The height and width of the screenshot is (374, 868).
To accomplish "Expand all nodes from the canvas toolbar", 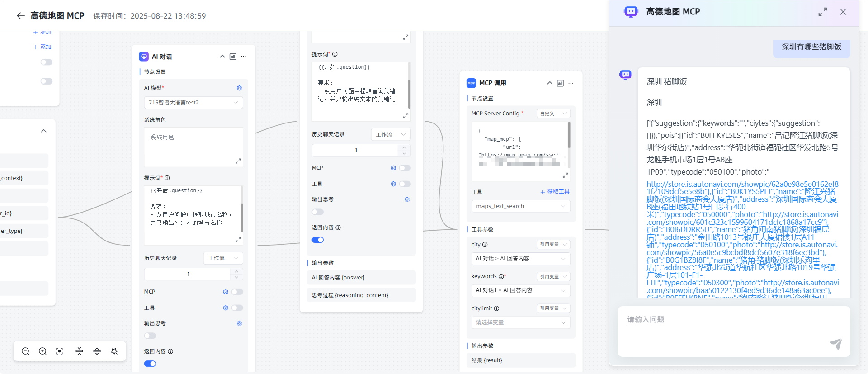I will pyautogui.click(x=97, y=351).
